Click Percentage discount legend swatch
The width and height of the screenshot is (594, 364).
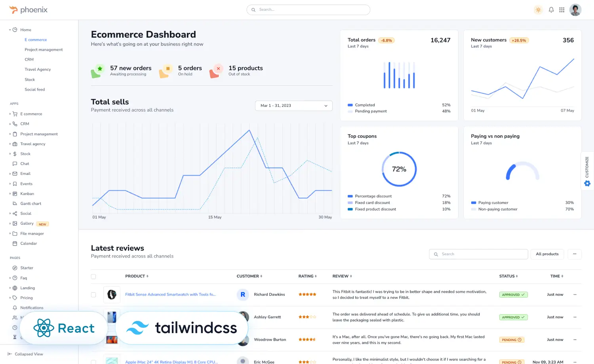click(x=350, y=196)
